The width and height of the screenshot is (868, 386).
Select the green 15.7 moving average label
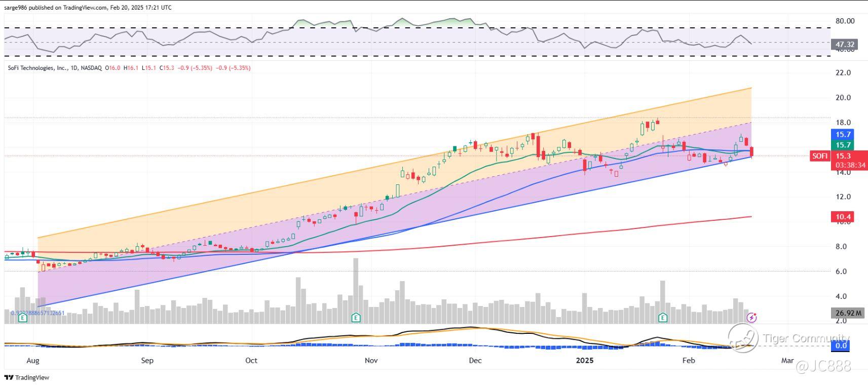(843, 145)
